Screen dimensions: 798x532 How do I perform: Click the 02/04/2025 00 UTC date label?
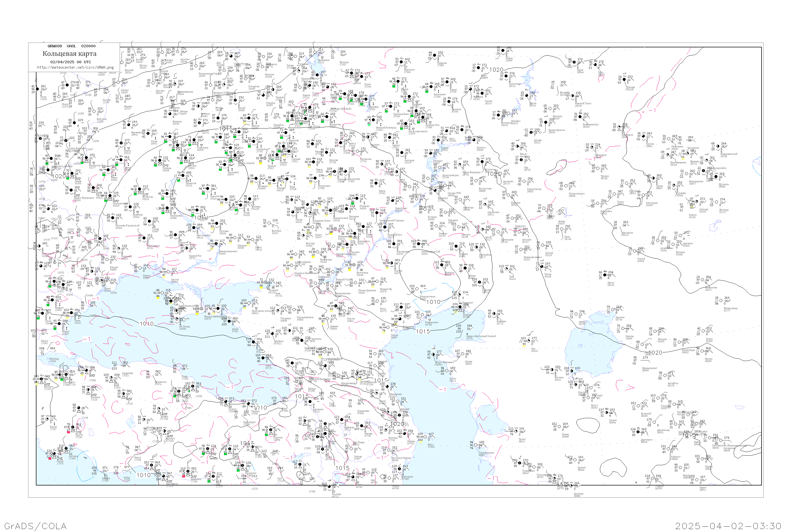coord(70,62)
